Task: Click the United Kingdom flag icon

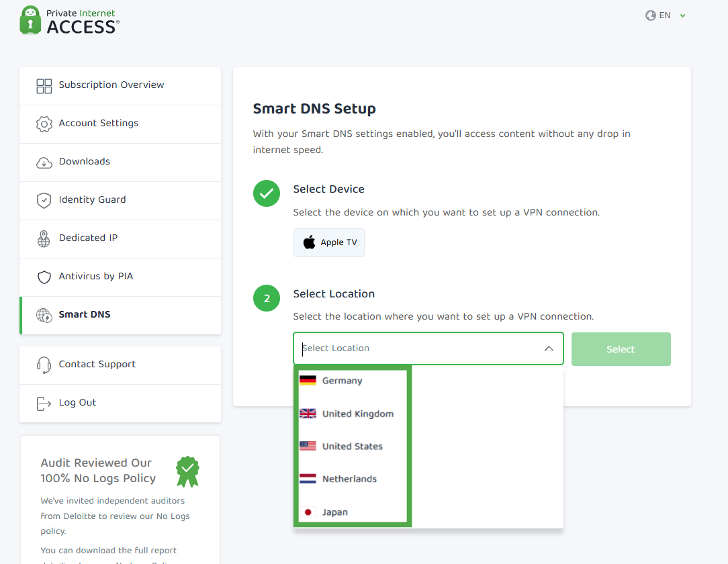Action: [308, 414]
